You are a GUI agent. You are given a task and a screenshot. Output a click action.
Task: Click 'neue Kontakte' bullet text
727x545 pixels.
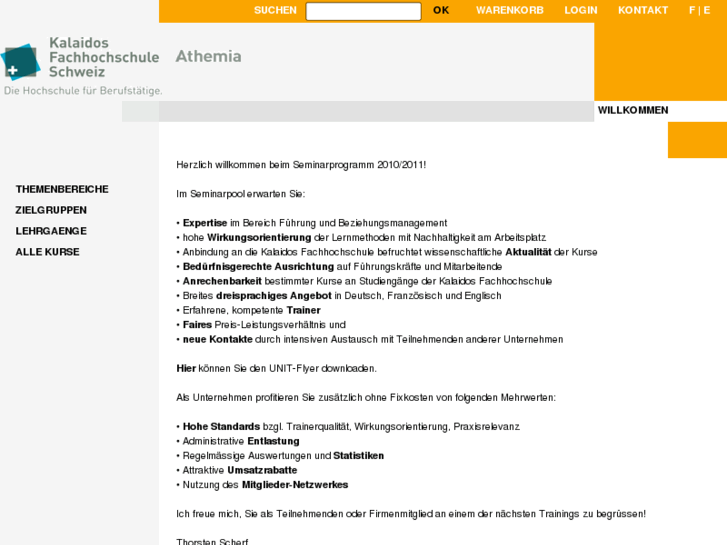click(x=218, y=339)
